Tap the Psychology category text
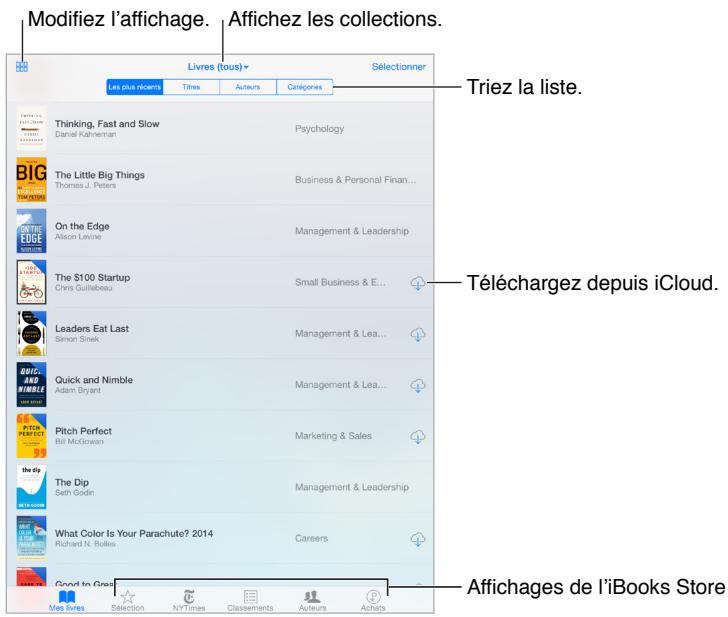This screenshot has height=617, width=728. click(319, 129)
